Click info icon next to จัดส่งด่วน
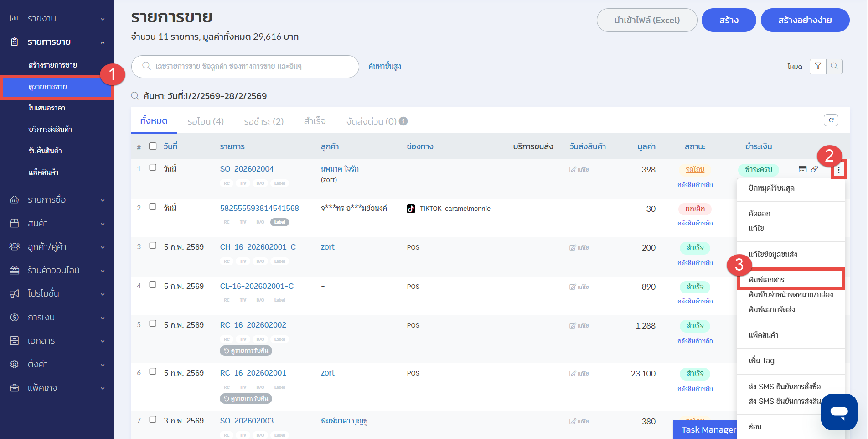 (403, 121)
